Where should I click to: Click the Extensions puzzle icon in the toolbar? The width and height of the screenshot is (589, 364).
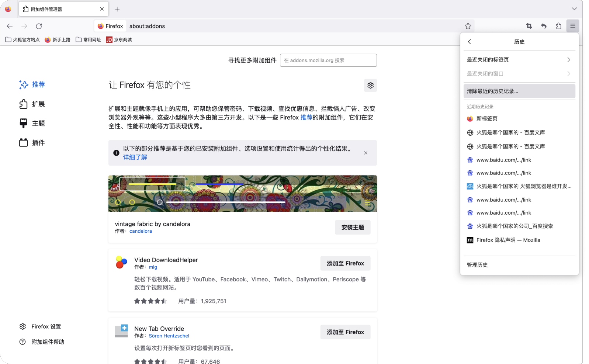[558, 26]
